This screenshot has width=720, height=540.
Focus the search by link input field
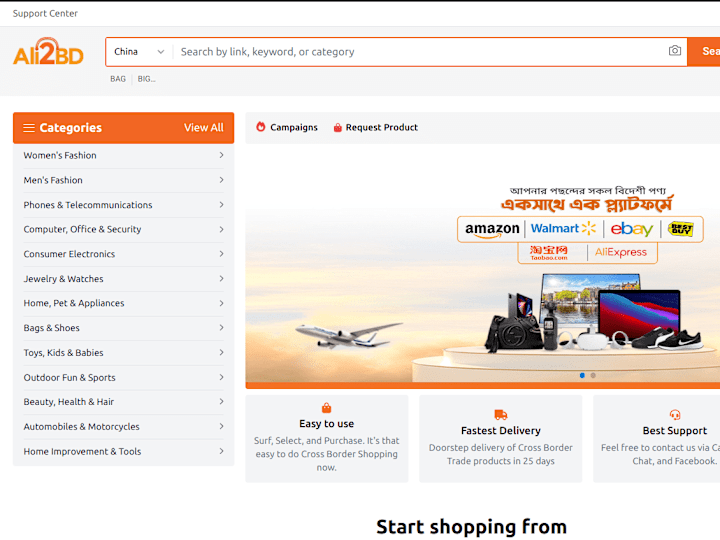tap(420, 52)
